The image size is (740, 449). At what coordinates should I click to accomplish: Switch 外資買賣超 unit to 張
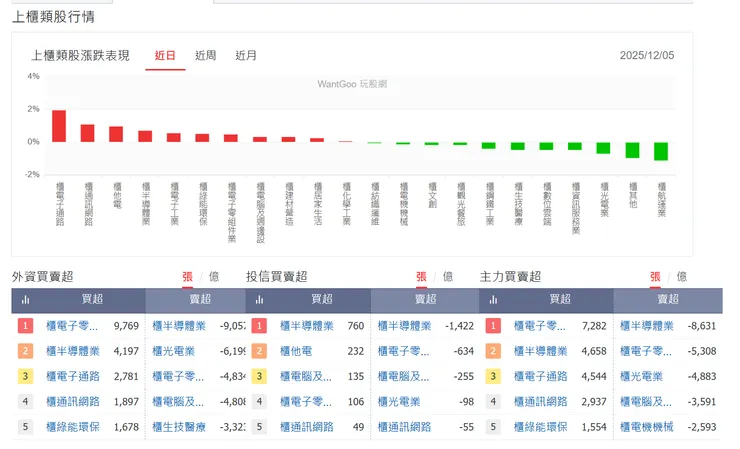187,277
